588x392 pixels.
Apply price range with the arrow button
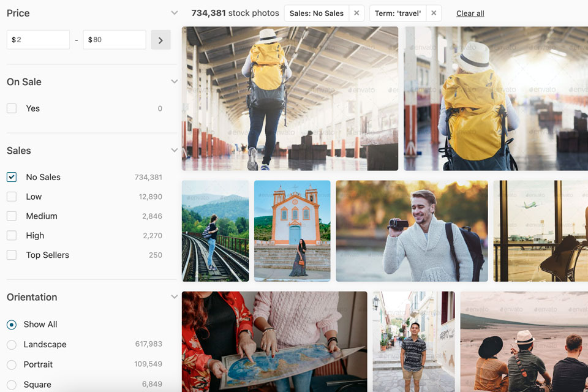(x=161, y=40)
